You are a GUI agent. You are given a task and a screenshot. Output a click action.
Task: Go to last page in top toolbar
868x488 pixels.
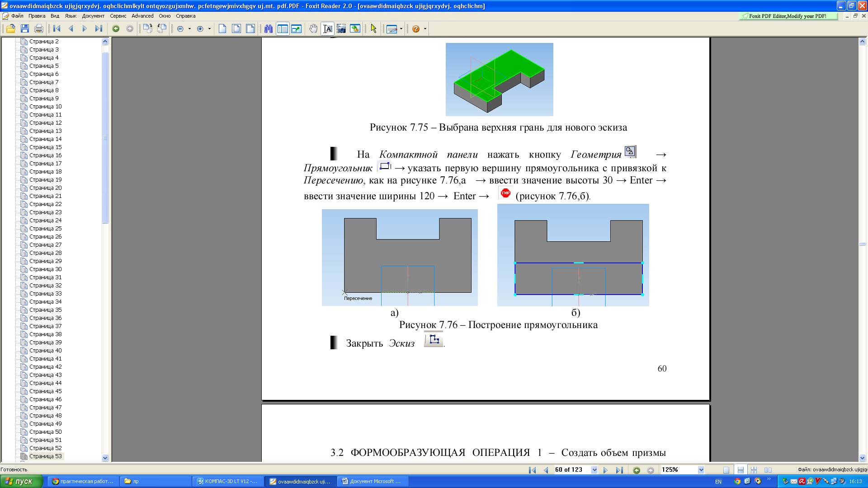[98, 28]
